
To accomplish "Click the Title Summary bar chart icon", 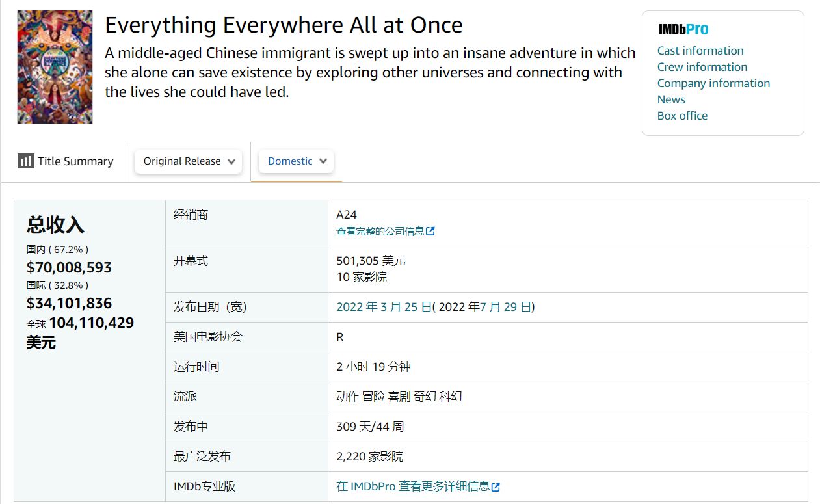I will coord(26,161).
